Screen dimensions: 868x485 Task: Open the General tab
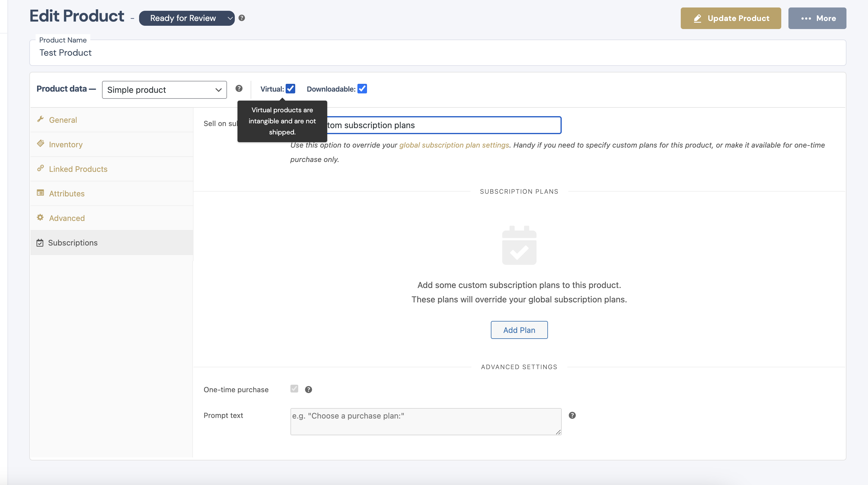pos(112,120)
